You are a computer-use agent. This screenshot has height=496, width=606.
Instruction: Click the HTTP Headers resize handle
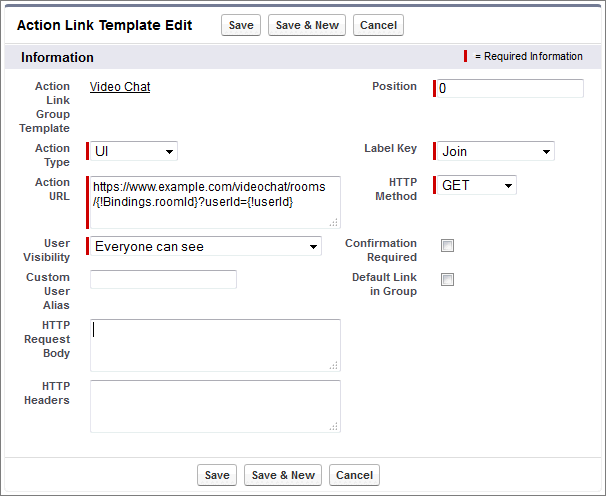point(335,427)
